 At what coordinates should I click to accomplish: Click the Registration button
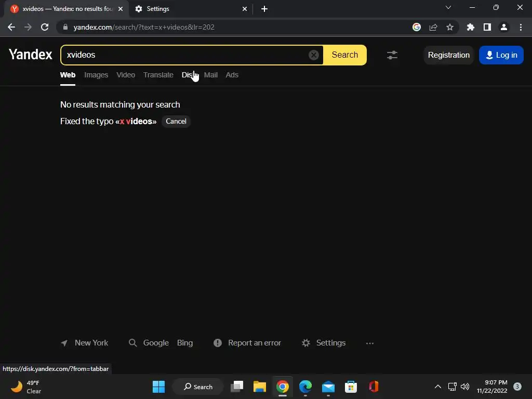click(x=448, y=55)
